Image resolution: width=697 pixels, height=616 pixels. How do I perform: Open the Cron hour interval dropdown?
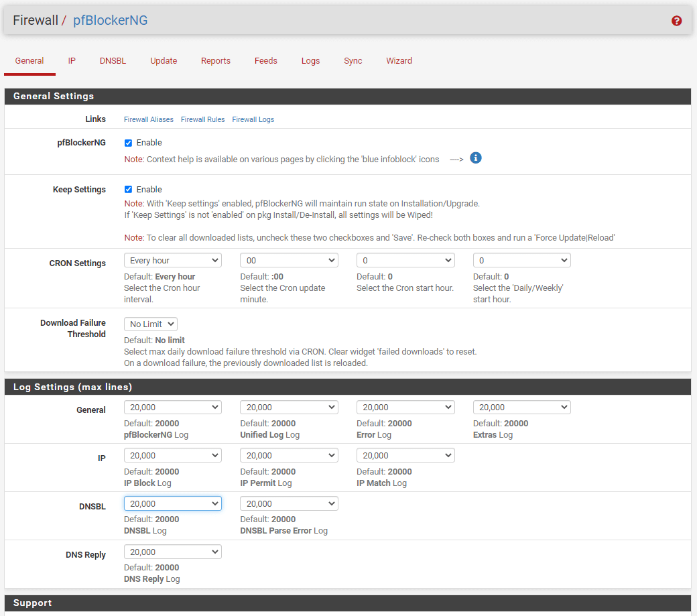pyautogui.click(x=172, y=260)
